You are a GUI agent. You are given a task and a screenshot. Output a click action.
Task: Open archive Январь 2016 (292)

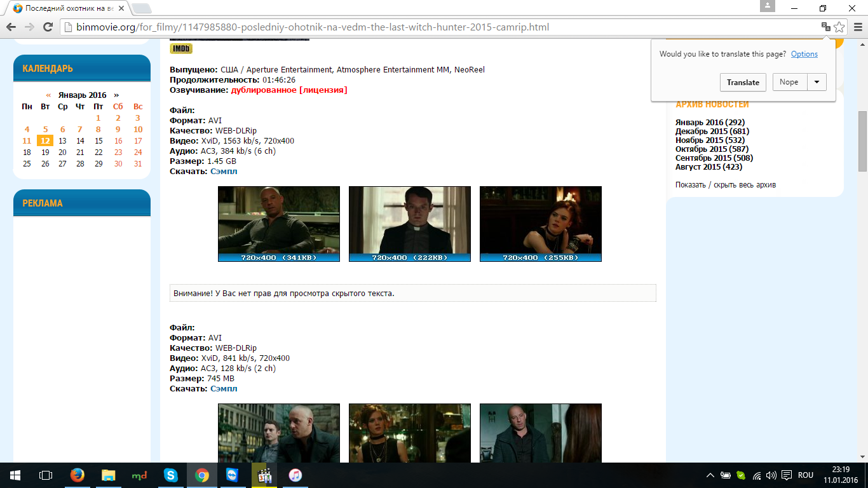coord(710,123)
